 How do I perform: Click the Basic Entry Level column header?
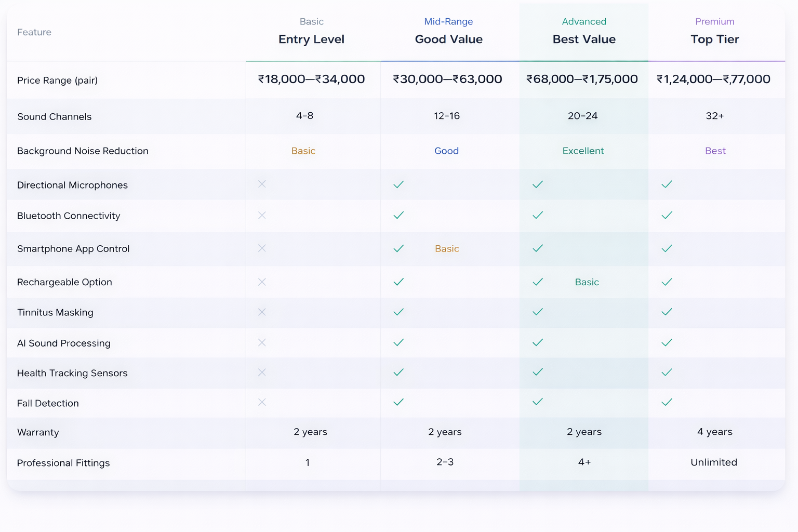pyautogui.click(x=311, y=32)
